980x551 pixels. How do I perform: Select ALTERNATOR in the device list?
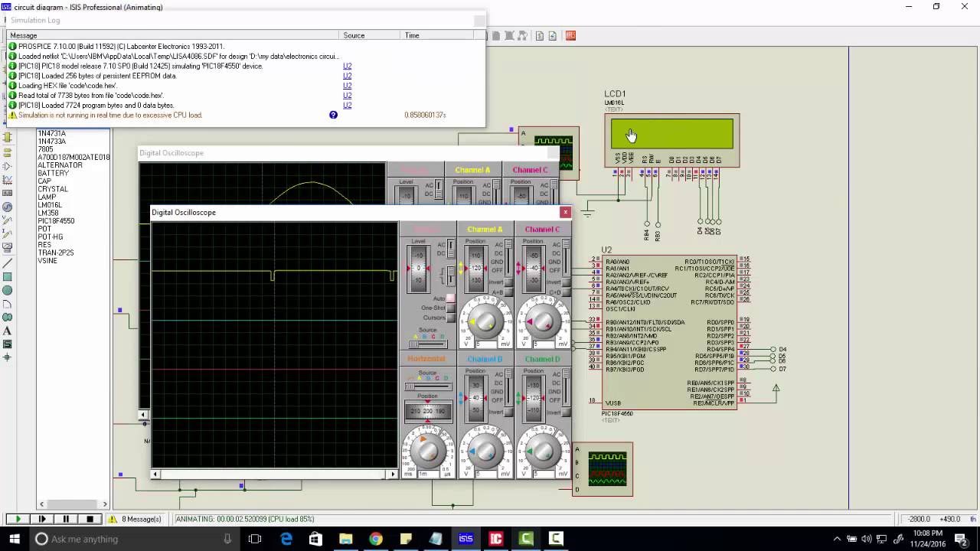60,165
